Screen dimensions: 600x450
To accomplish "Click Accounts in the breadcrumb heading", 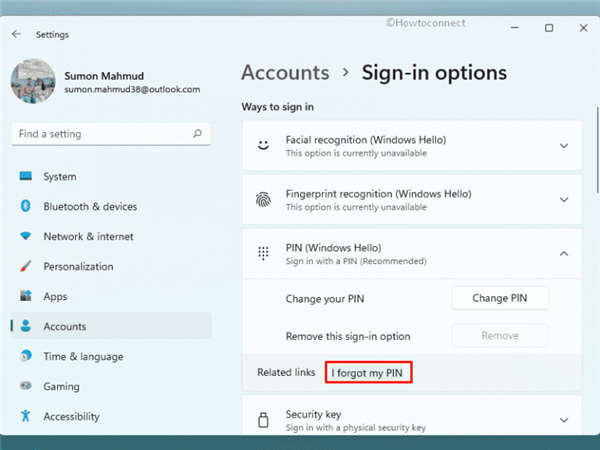I will (285, 73).
